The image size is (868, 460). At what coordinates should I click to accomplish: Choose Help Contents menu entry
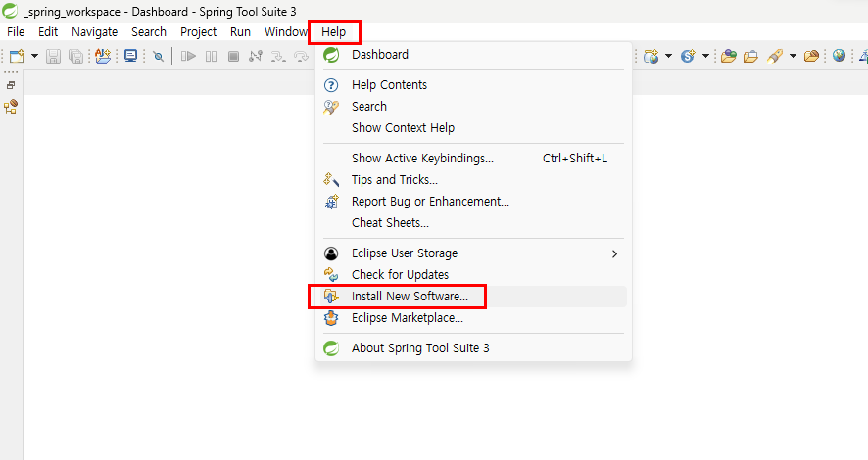pos(473,85)
